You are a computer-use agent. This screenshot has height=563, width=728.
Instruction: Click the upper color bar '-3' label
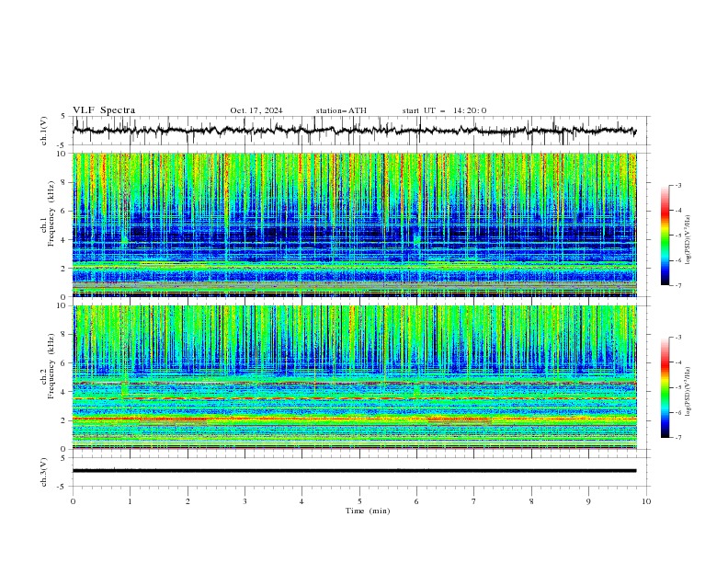677,185
